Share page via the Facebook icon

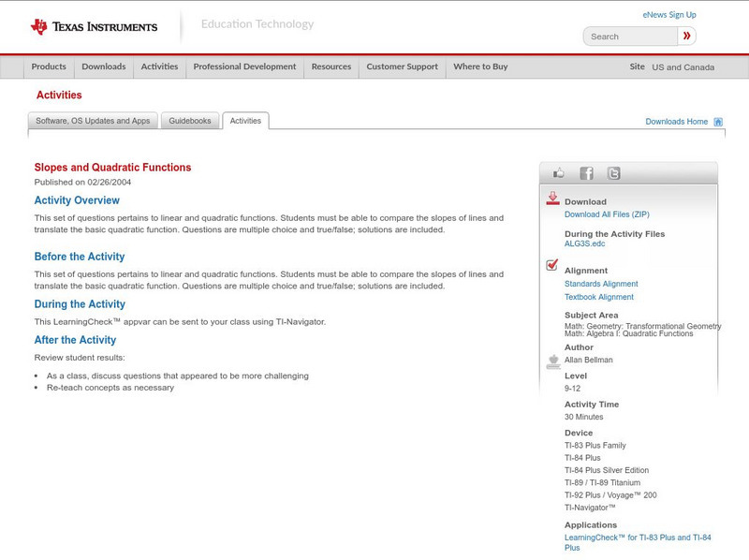tap(586, 172)
